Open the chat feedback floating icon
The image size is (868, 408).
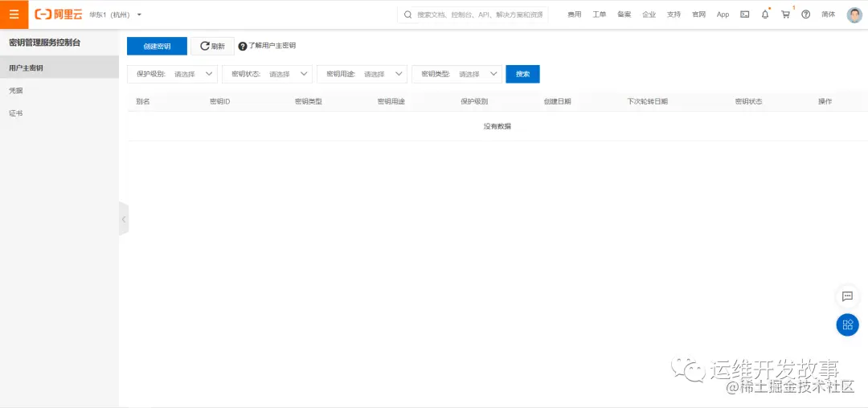pos(847,296)
